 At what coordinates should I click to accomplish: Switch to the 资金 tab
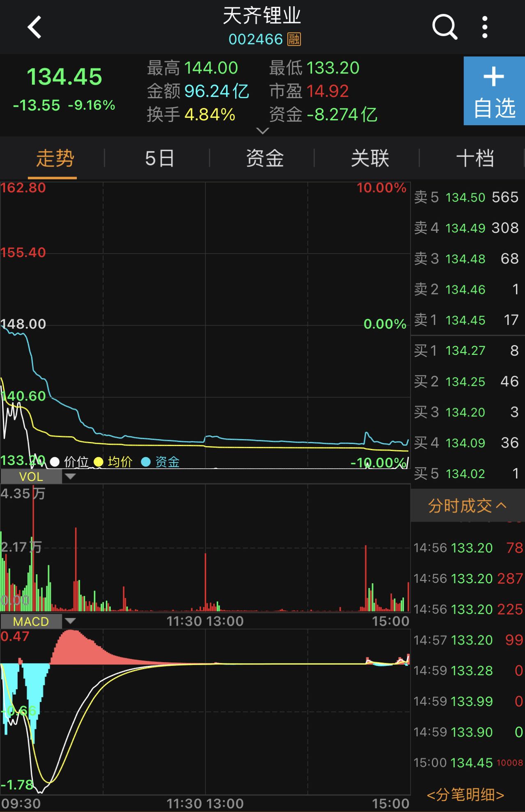click(264, 159)
